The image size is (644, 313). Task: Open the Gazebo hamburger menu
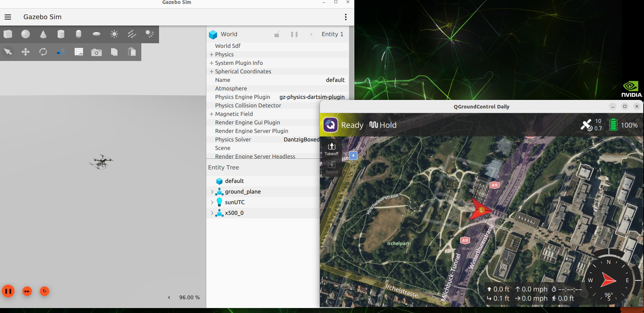pos(8,17)
